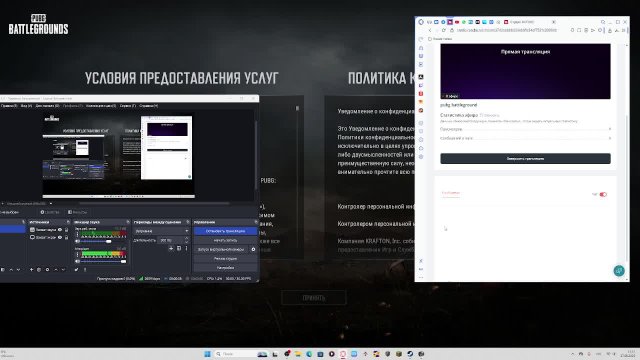Expand the views statistics row
640x360 pixels.
525,129
